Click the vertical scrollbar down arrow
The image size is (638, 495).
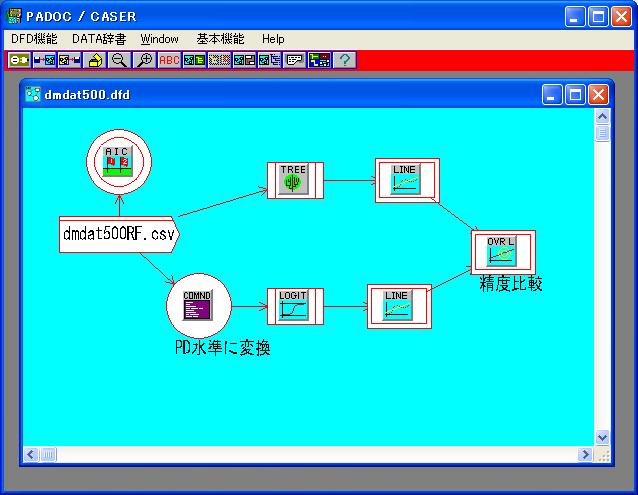tap(602, 437)
